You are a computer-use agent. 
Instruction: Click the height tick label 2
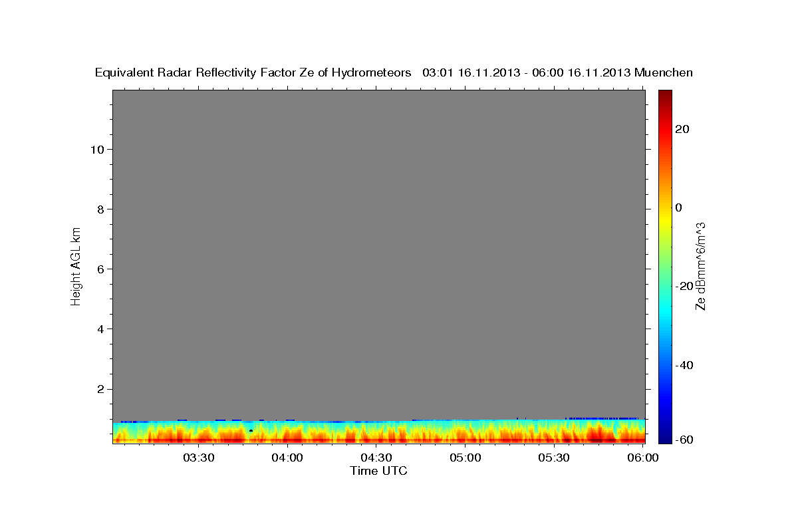pyautogui.click(x=101, y=389)
